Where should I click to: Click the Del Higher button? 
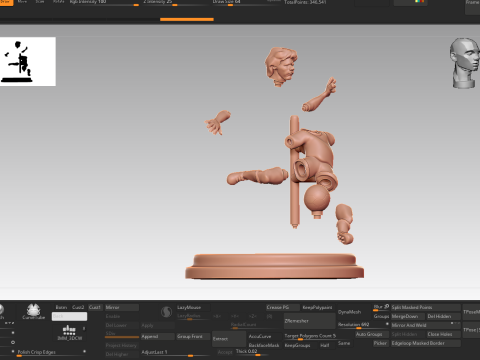click(x=122, y=354)
